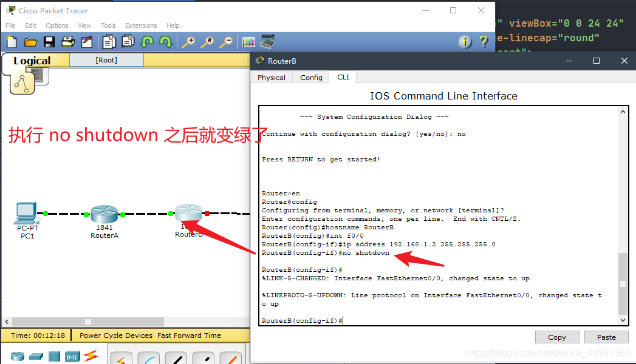Click the 'Time: 00:12:18' status text
The width and height of the screenshot is (636, 364).
point(38,335)
